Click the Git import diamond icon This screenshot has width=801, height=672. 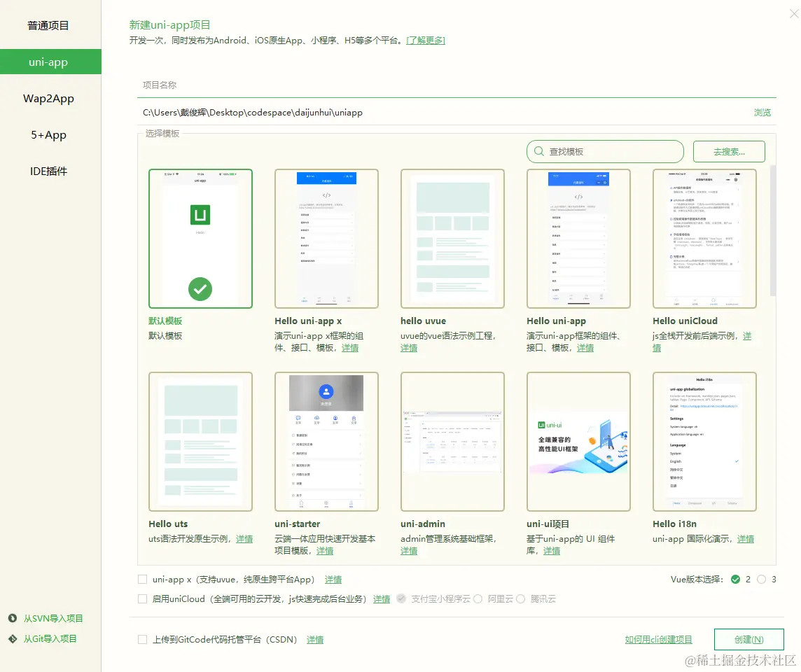tap(13, 639)
